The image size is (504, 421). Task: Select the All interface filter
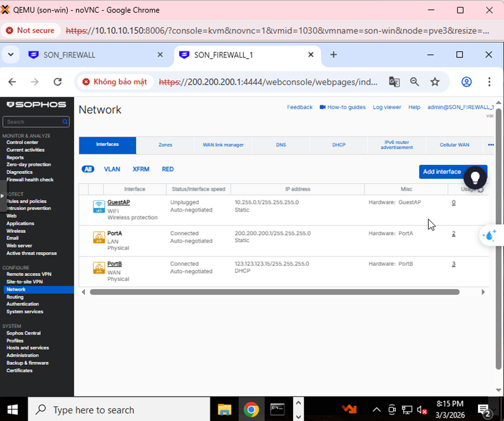(x=87, y=169)
